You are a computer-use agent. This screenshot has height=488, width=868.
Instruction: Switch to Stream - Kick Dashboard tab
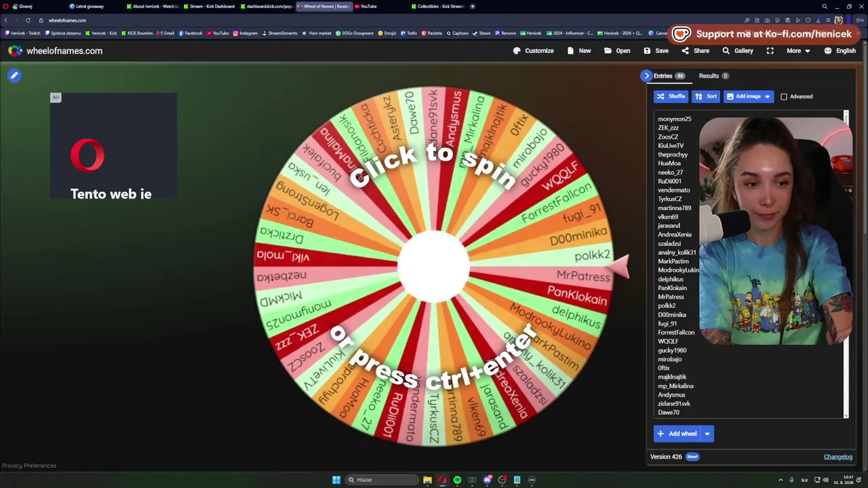(x=210, y=6)
